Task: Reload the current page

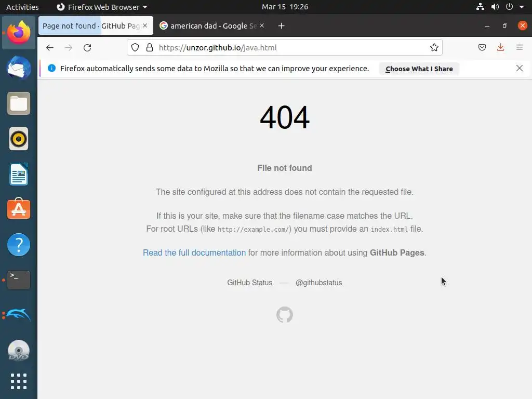Action: tap(87, 48)
